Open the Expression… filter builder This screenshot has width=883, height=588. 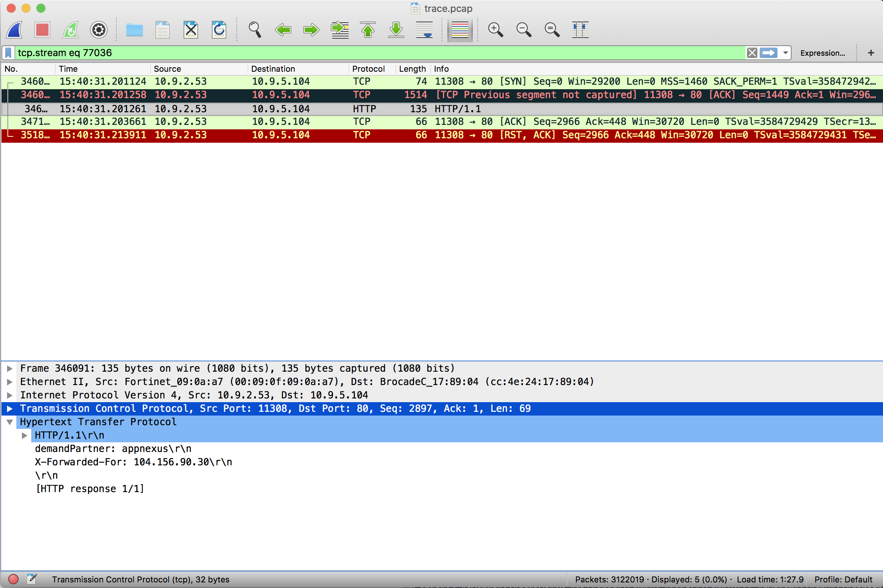(x=823, y=53)
